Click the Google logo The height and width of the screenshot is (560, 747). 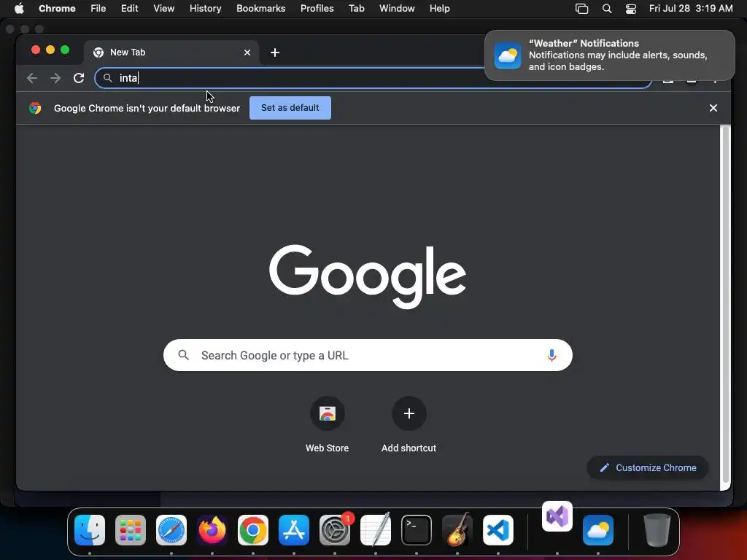[x=368, y=276]
